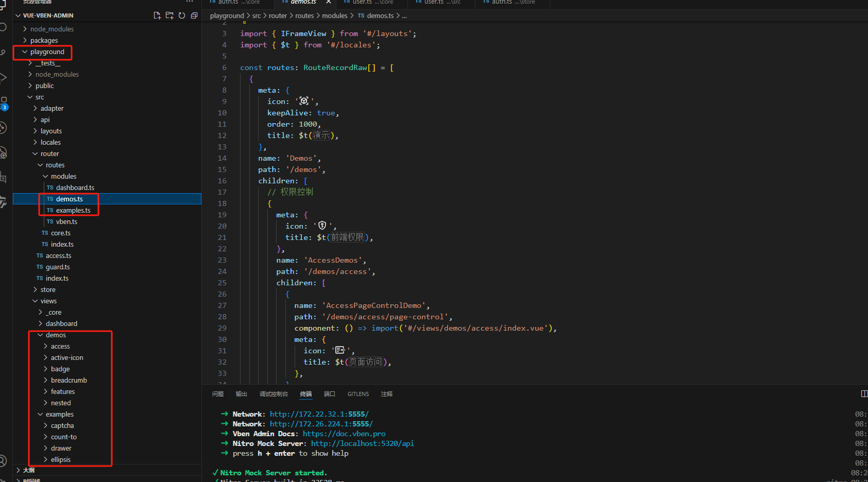Open the 输出 (Output) panel tab
Viewport: 868px width, 482px height.
coord(242,394)
